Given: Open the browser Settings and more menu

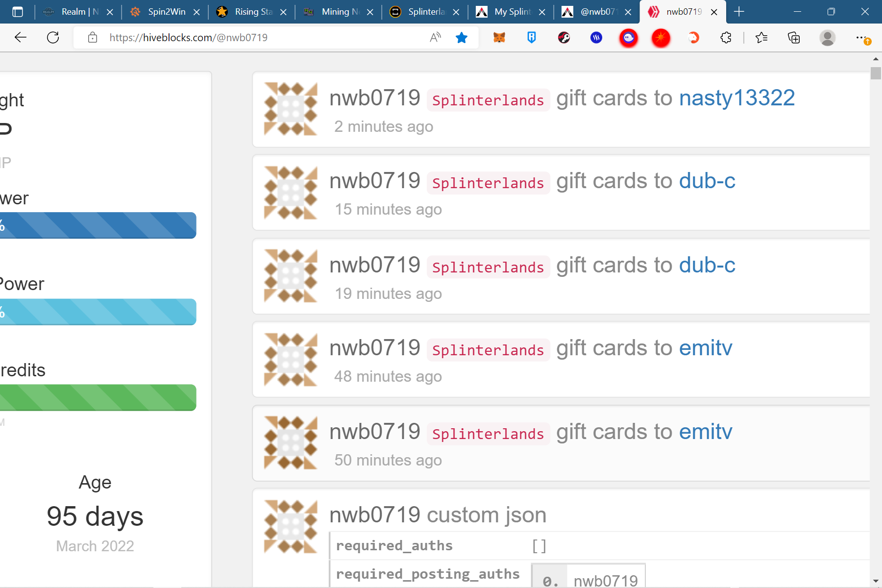Looking at the screenshot, I should coord(861,37).
